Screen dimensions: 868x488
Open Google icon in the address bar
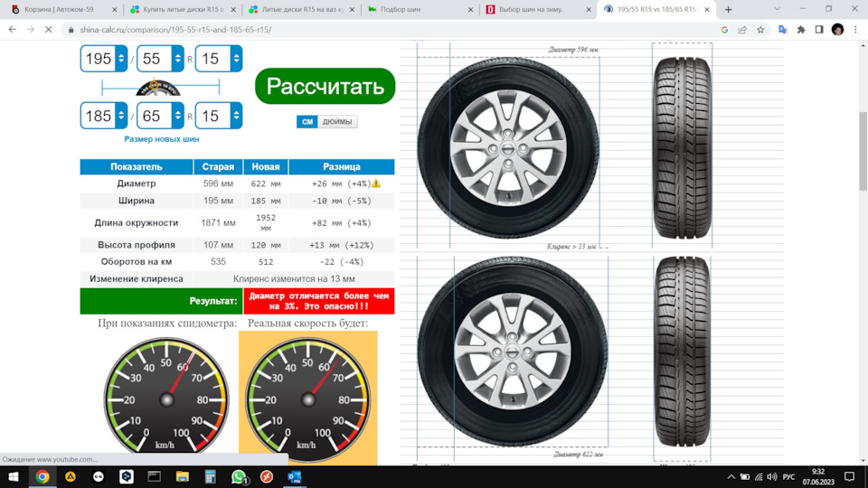tap(724, 30)
